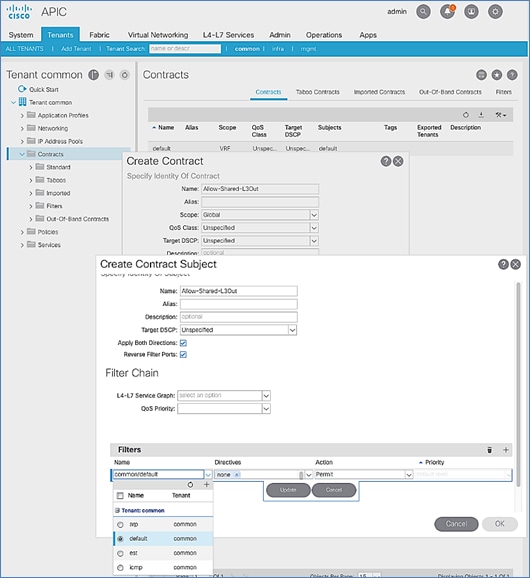Click the subject Description input field
The height and width of the screenshot is (578, 530).
point(238,317)
